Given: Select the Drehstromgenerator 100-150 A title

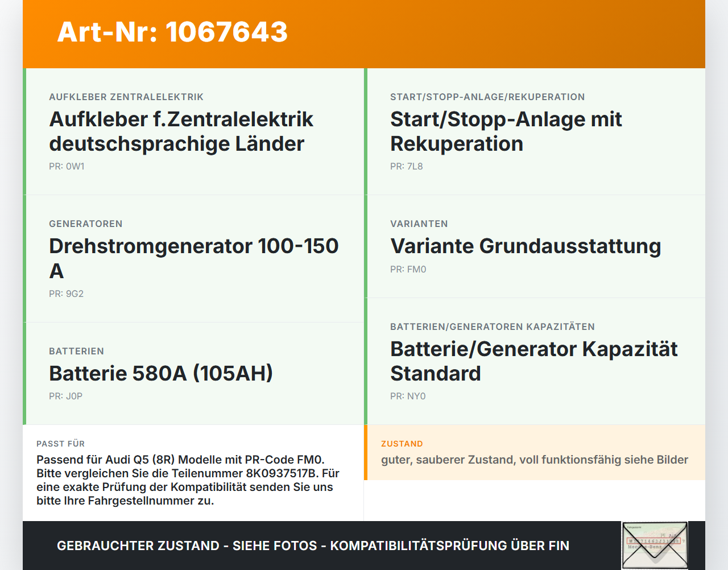Looking at the screenshot, I should point(193,258).
